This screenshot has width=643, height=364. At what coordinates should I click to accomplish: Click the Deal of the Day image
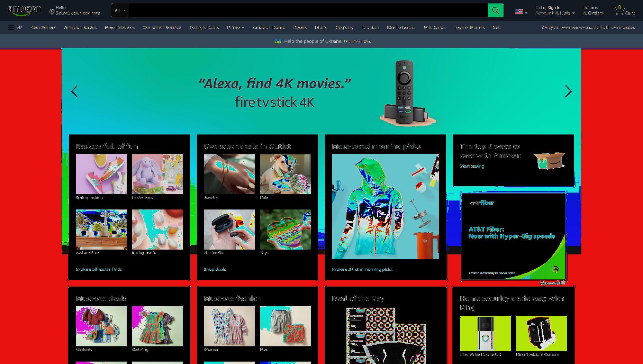(385, 335)
